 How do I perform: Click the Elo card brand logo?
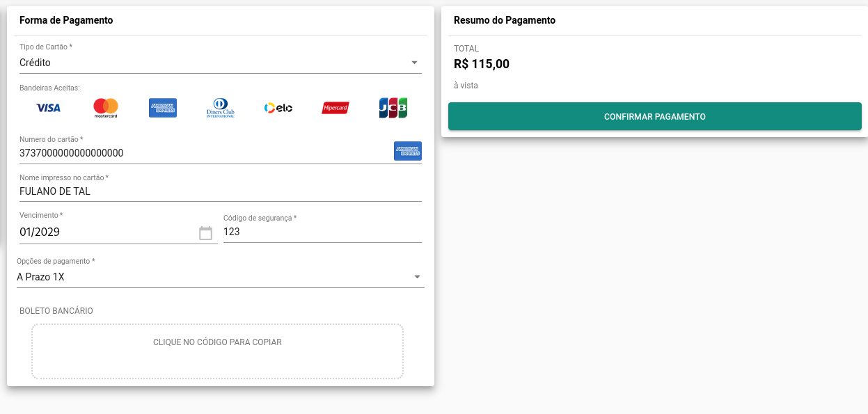(278, 108)
